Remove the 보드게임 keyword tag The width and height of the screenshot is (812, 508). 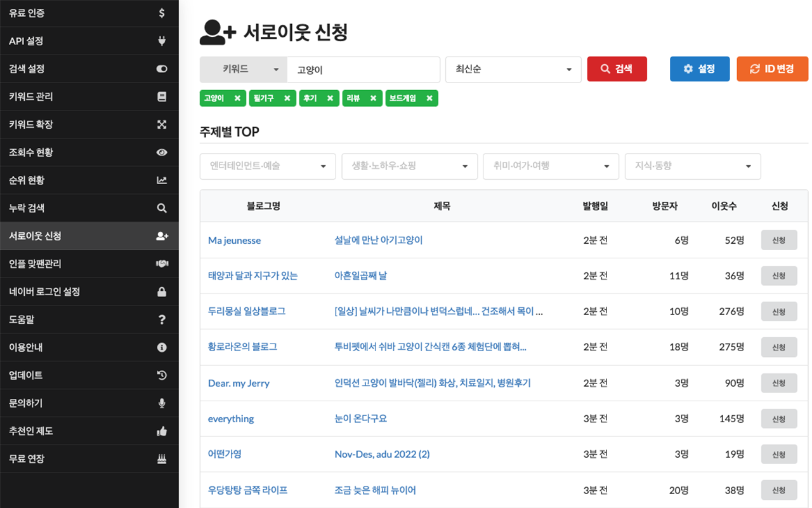coord(429,98)
